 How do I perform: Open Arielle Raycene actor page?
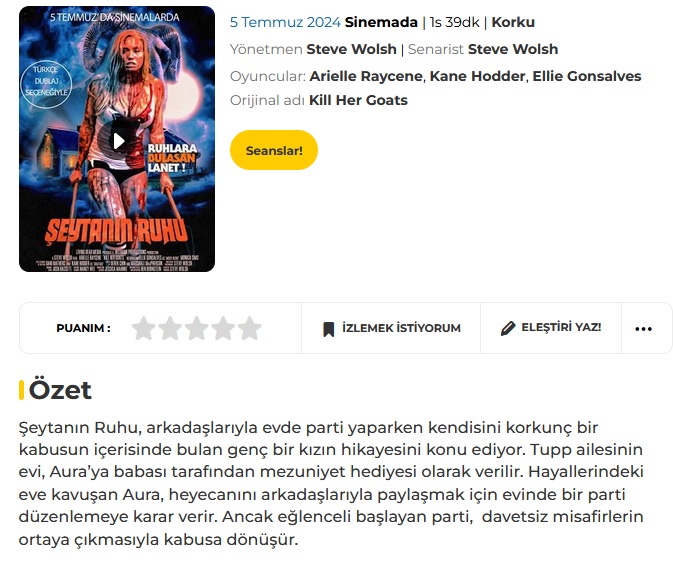(366, 76)
